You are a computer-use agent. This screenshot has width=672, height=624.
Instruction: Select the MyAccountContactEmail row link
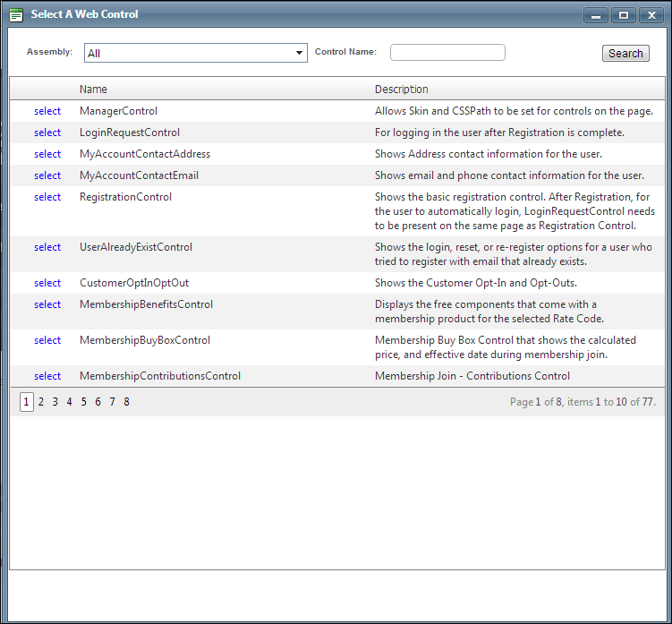[47, 175]
